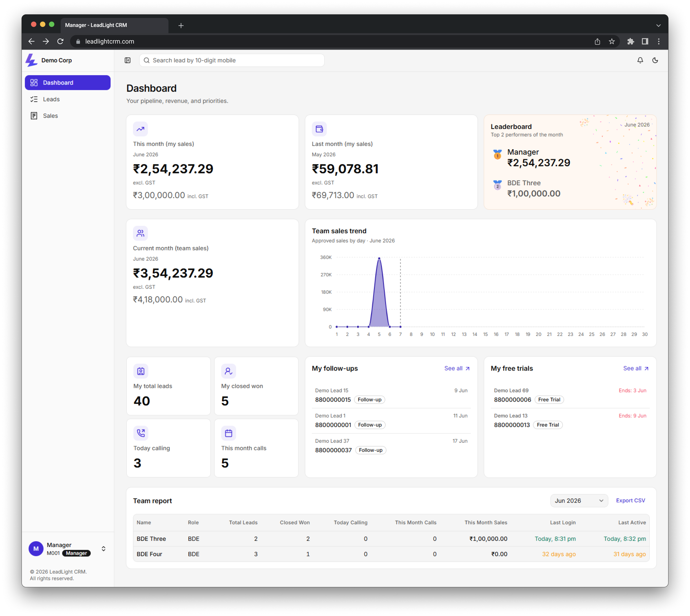The image size is (690, 616).
Task: Open the browser three-dot menu
Action: coord(659,41)
